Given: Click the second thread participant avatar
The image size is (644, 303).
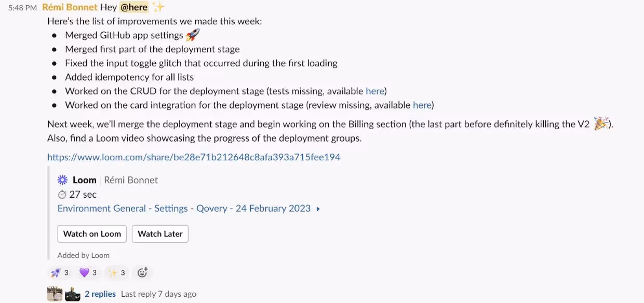Looking at the screenshot, I should 72,294.
